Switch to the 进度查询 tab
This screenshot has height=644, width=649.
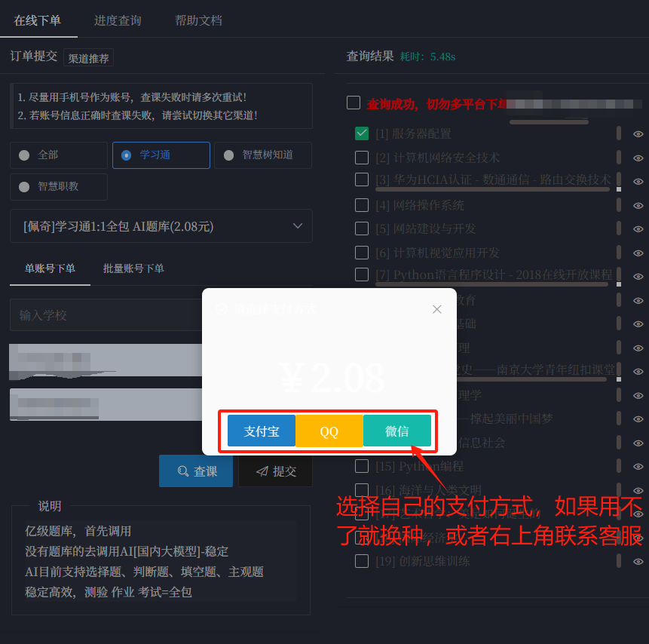point(118,21)
